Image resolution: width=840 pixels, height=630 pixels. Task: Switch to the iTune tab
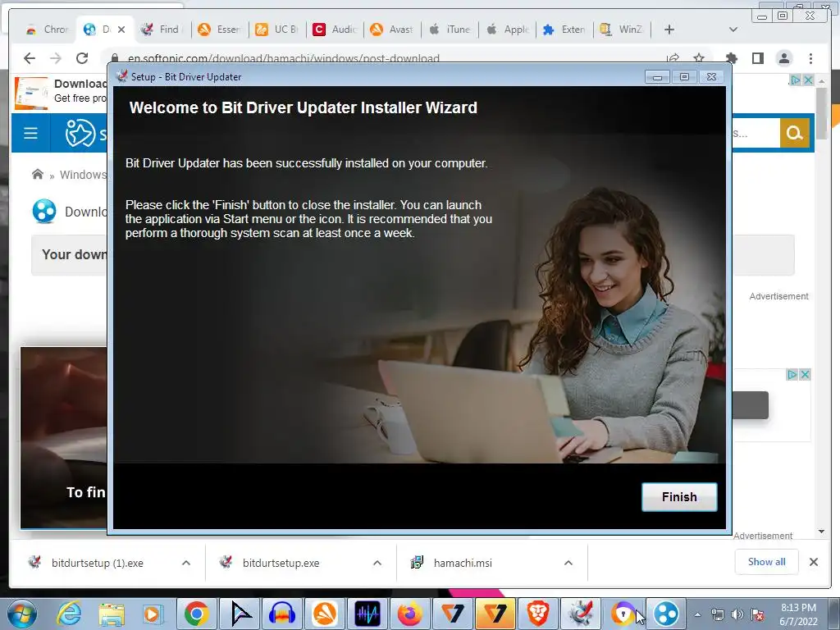click(x=450, y=30)
